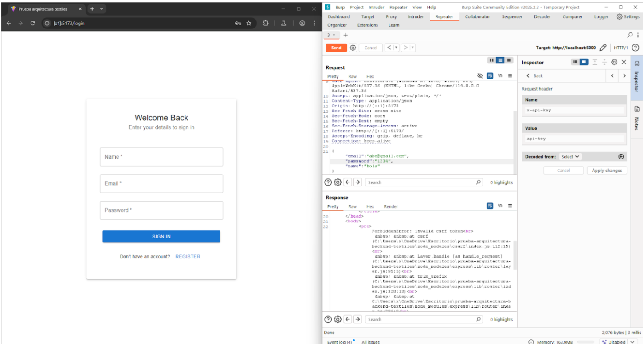Collapse all Inspector sections icon
The height and width of the screenshot is (353, 644).
coord(605,62)
